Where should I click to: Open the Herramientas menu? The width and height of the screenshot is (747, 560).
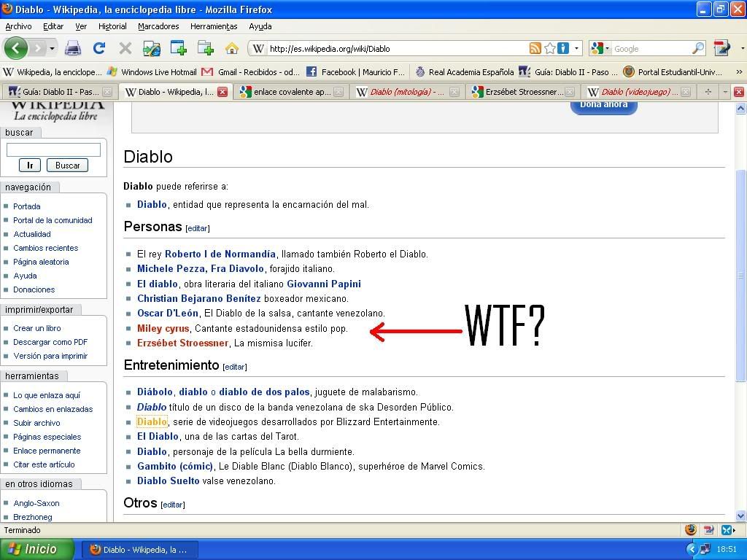(214, 26)
